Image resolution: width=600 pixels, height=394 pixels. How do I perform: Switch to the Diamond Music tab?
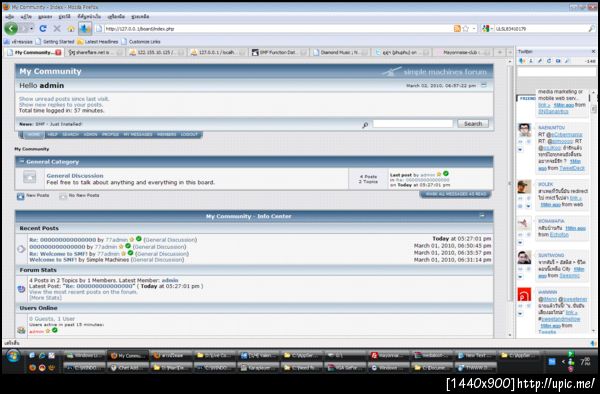pos(340,52)
